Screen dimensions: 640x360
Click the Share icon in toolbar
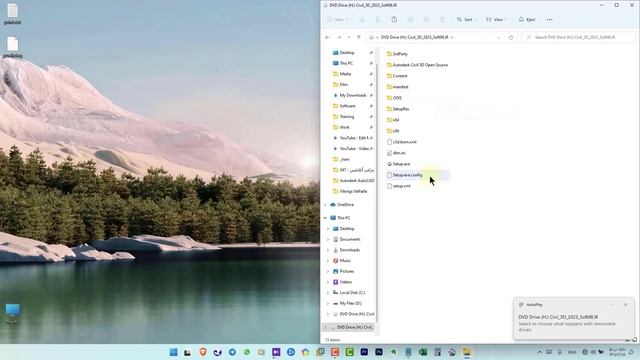click(x=426, y=20)
